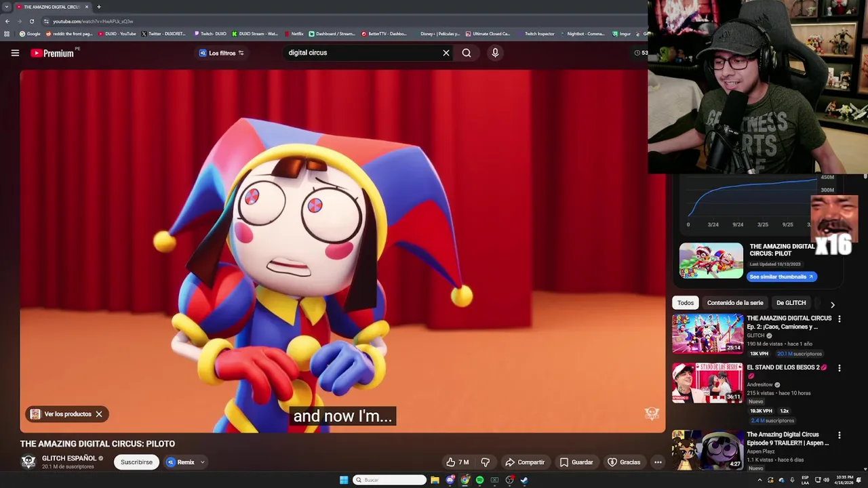The height and width of the screenshot is (488, 868).
Task: Select the 'De GLITCH' chip
Action: coord(791,303)
